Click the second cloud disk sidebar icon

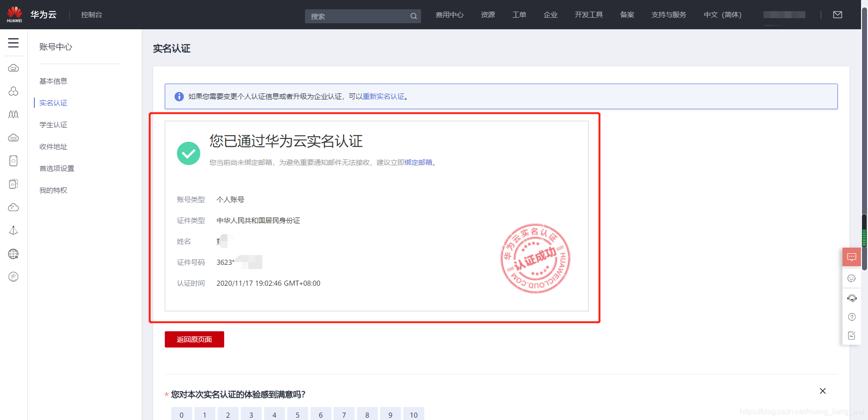[13, 138]
